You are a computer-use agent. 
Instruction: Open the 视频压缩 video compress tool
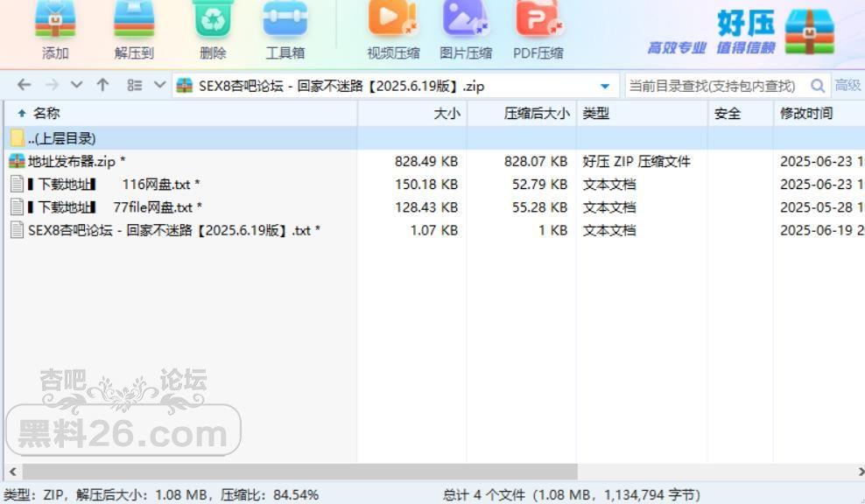point(393,18)
